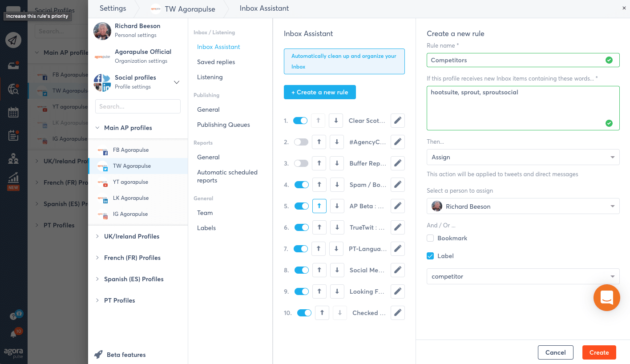Viewport: 630px width, 364px height.
Task: Edit rule 10 using the pencil icon
Action: [398, 313]
